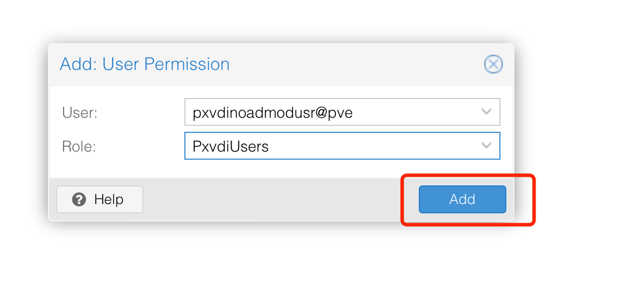
Task: Close the Add User Permission dialog
Action: (493, 64)
